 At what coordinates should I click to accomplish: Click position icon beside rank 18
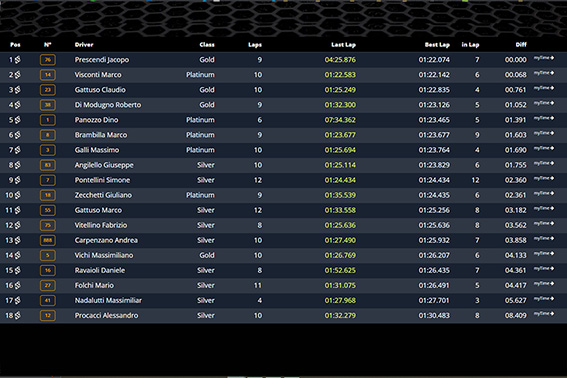click(17, 315)
